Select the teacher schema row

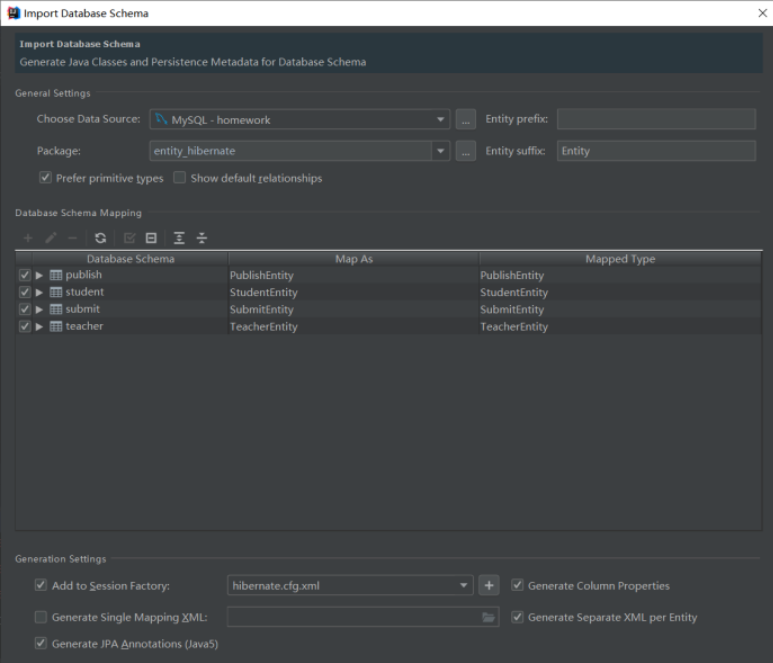[388, 326]
